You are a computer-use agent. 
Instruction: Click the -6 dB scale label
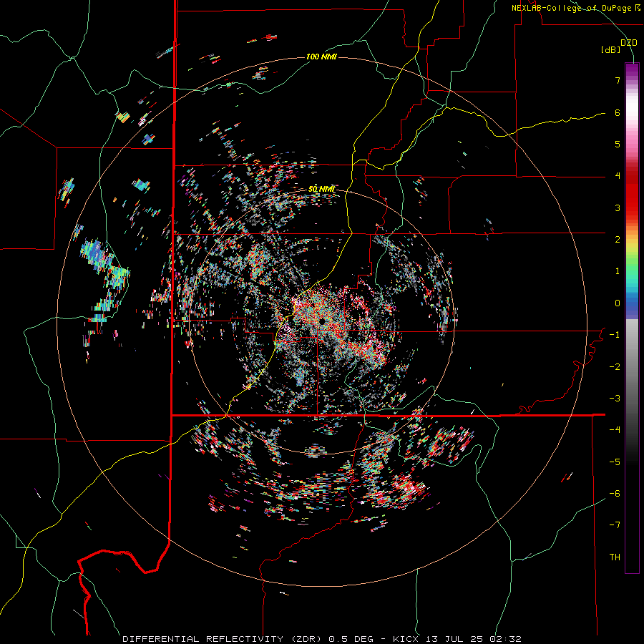click(x=615, y=494)
